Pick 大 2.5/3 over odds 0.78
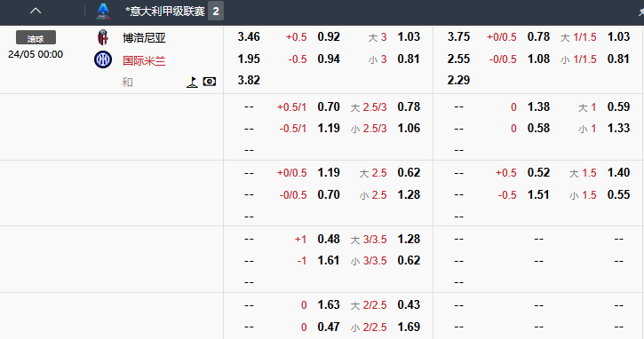 (x=409, y=107)
